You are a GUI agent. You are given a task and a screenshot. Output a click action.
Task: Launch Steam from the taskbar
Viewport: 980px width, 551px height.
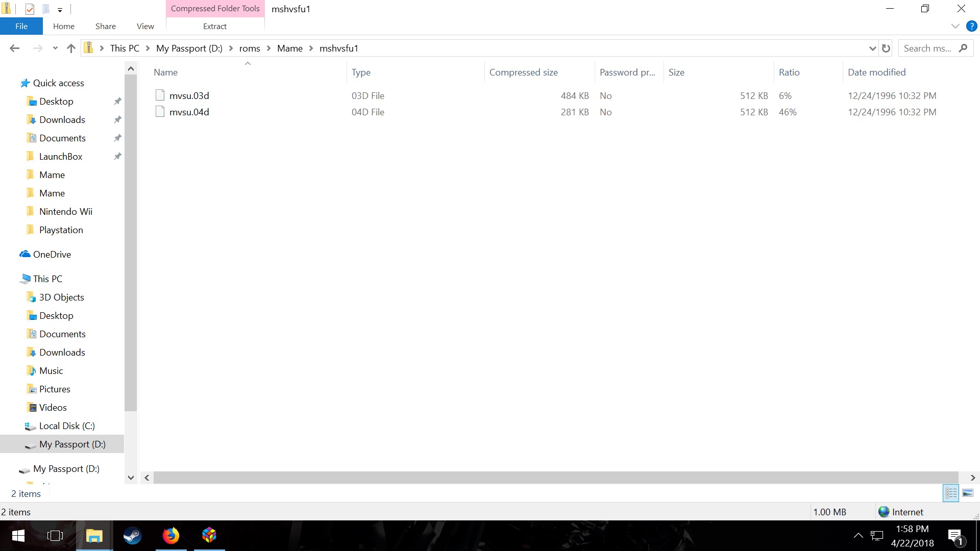coord(132,536)
